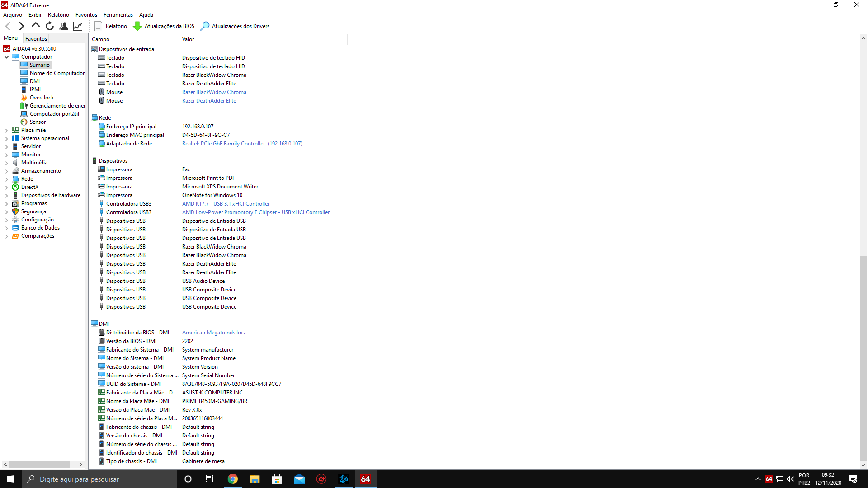
Task: Go up one level with Up arrow
Action: [x=35, y=26]
